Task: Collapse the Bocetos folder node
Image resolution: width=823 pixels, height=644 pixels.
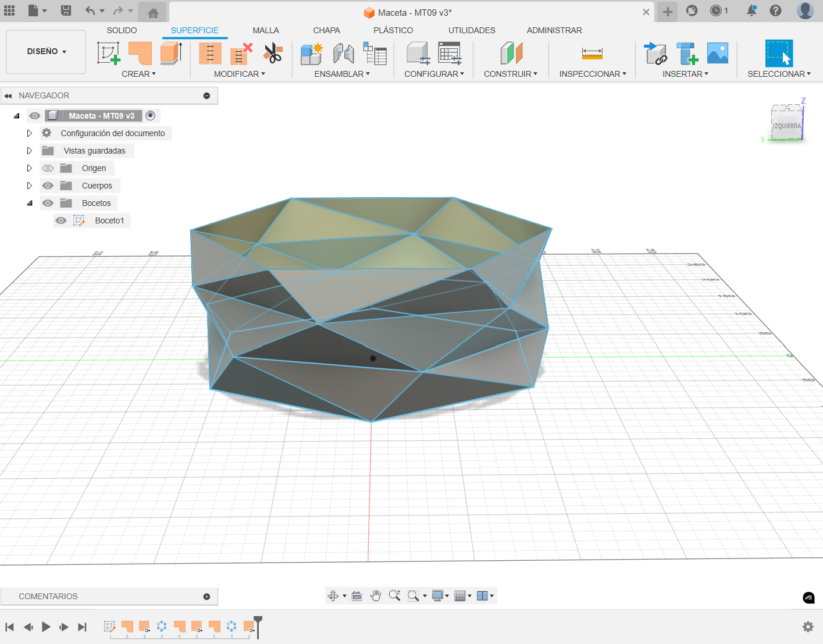Action: click(30, 203)
